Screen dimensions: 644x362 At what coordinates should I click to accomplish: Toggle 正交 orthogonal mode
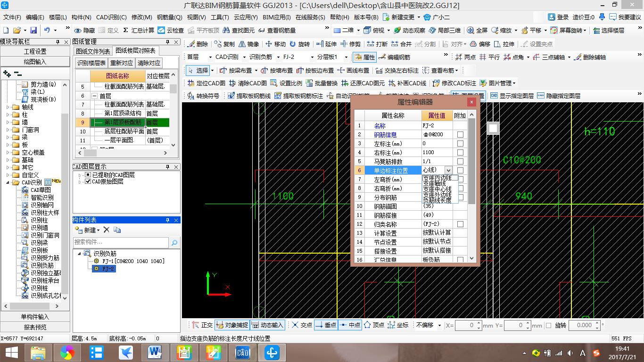point(203,325)
